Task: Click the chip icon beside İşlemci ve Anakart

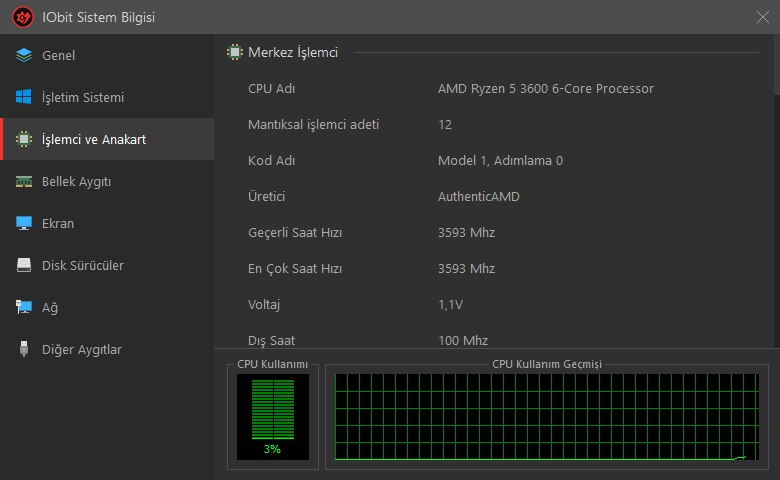Action: [x=23, y=139]
